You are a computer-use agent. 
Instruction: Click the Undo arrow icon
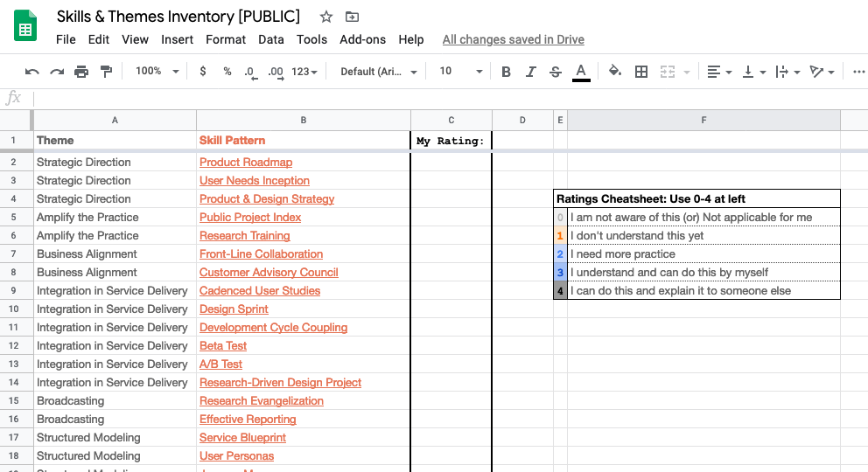click(x=32, y=72)
